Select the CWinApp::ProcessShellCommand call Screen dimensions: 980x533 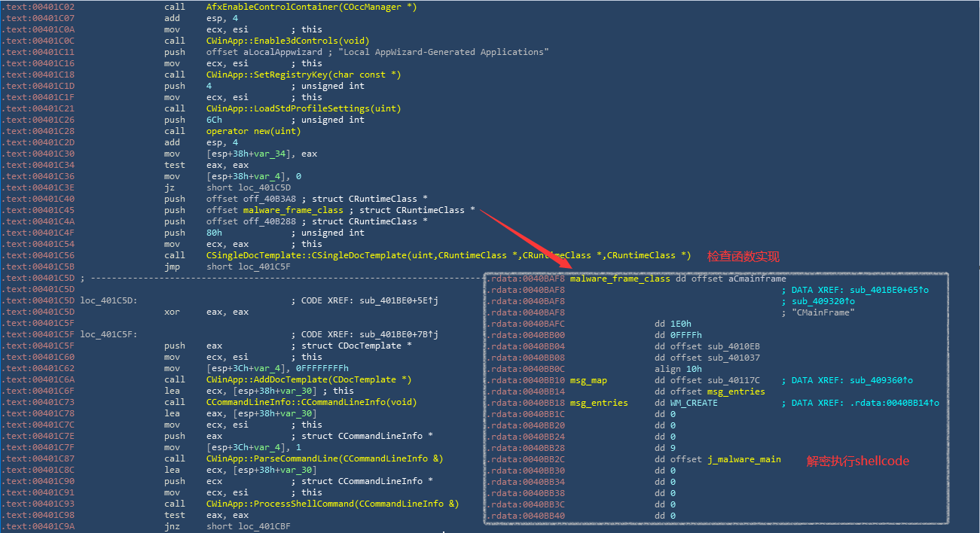[332, 504]
